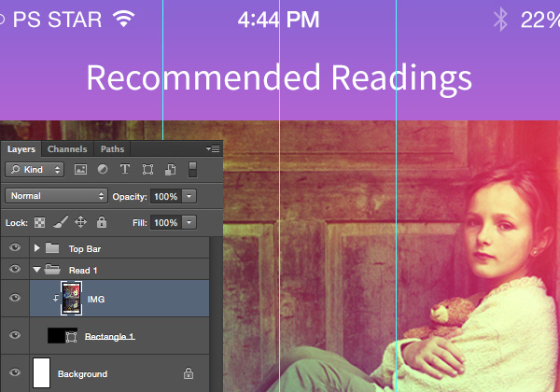560x392 pixels.
Task: Select the IMG layer thumbnail
Action: coord(72,298)
